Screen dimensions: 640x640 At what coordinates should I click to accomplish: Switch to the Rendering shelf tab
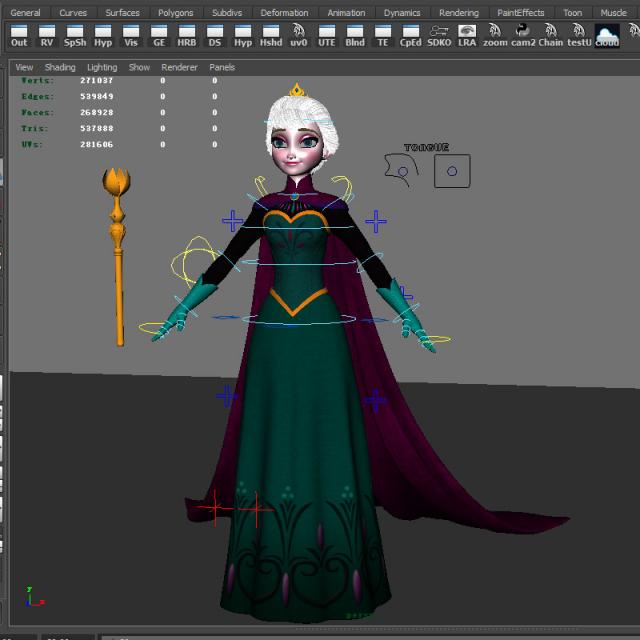tap(459, 13)
